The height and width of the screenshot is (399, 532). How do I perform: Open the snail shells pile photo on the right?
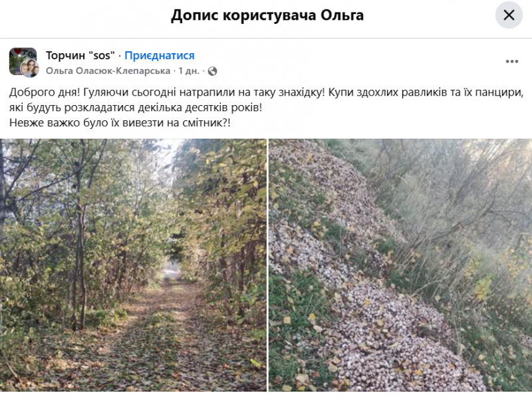pos(400,265)
